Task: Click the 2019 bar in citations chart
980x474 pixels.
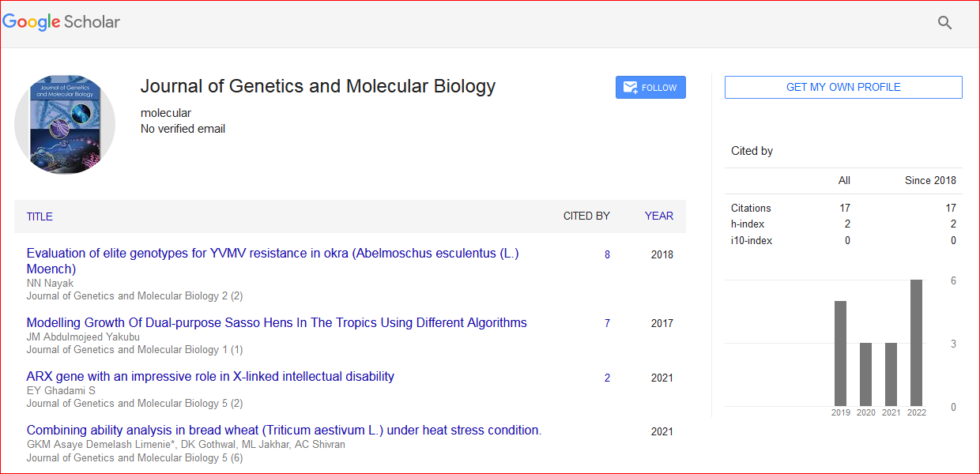Action: click(x=840, y=353)
